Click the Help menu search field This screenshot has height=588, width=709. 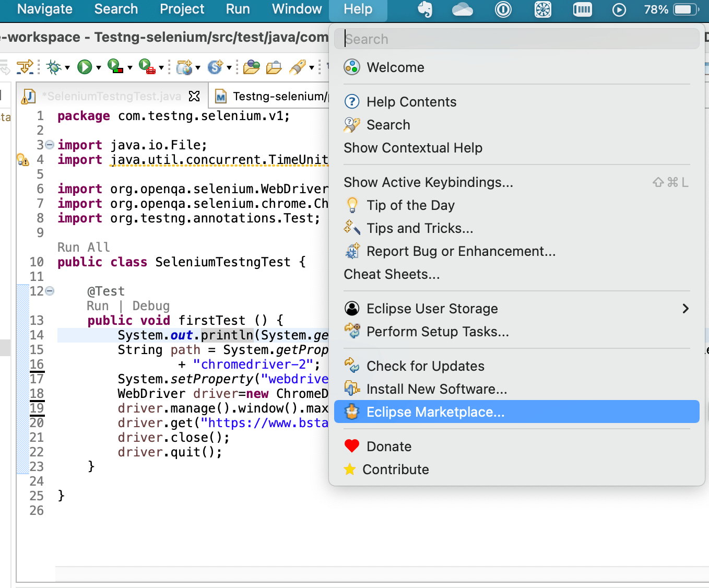(517, 39)
